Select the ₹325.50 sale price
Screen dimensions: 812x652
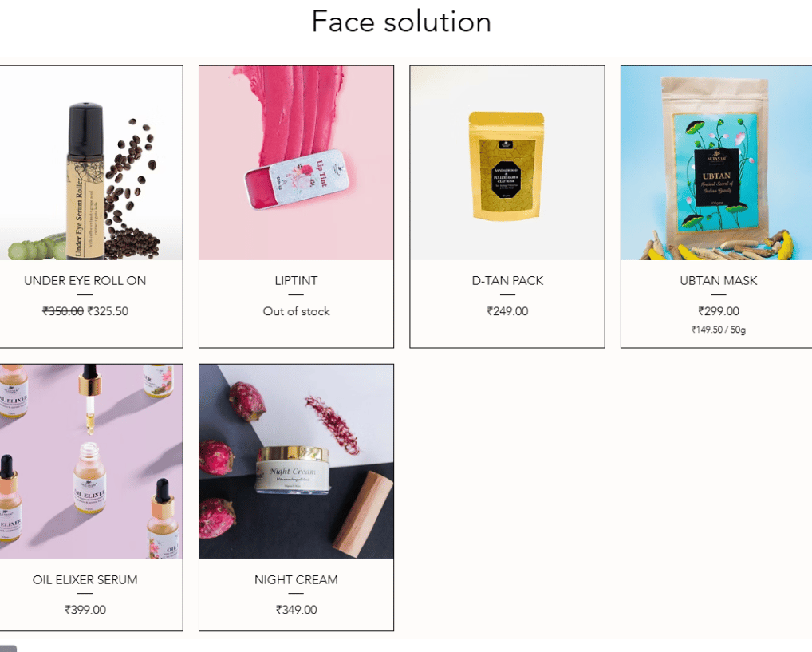tap(108, 311)
